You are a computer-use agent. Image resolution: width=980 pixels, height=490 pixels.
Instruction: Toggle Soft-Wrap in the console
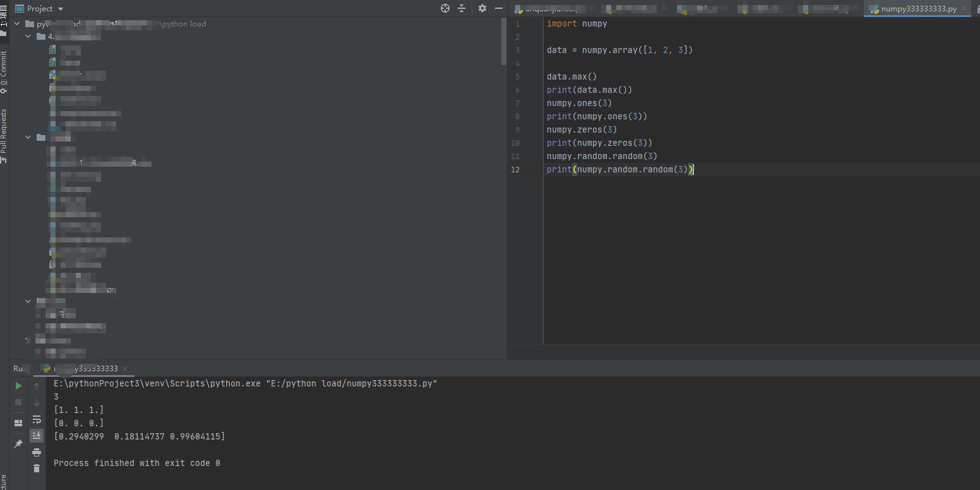click(x=37, y=419)
